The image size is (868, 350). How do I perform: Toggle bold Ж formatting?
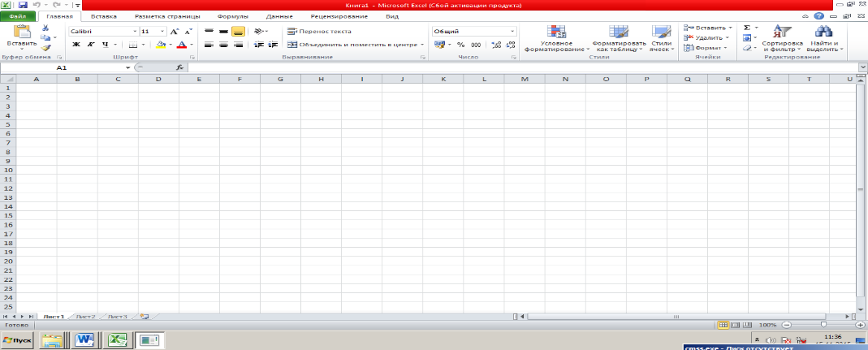[x=76, y=45]
